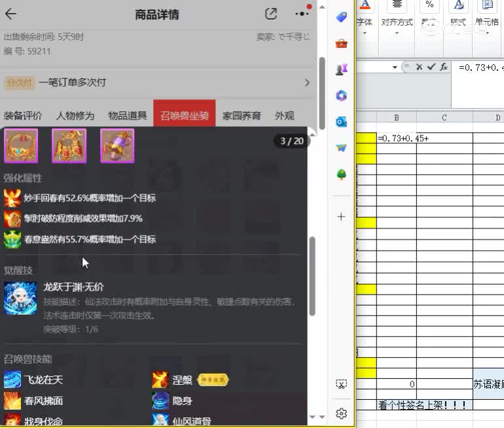Click the cell reading 看个性签名上架！！！
This screenshot has width=504, height=428.
pyautogui.click(x=425, y=405)
